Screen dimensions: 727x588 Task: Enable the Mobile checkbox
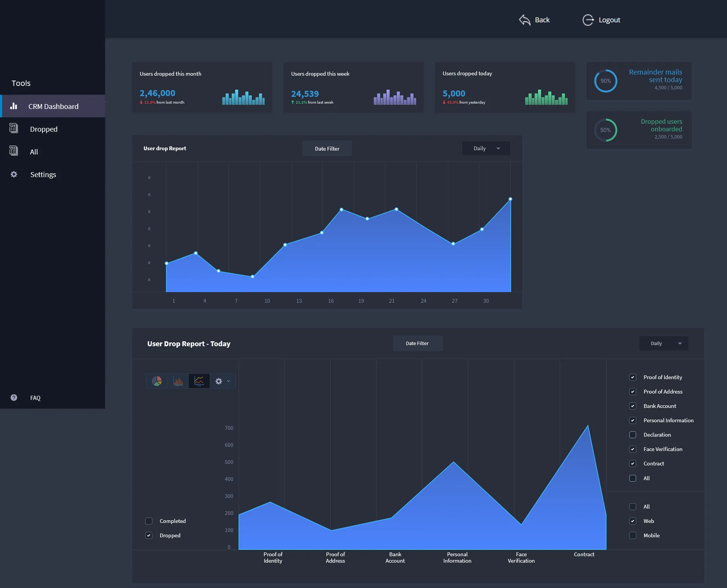tap(633, 535)
